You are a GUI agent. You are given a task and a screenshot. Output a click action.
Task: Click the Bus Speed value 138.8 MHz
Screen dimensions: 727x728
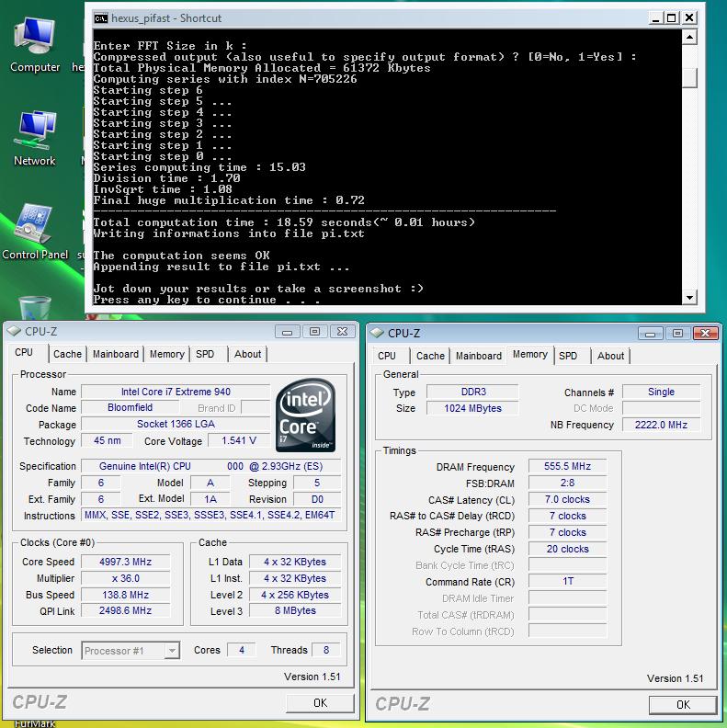tap(125, 595)
